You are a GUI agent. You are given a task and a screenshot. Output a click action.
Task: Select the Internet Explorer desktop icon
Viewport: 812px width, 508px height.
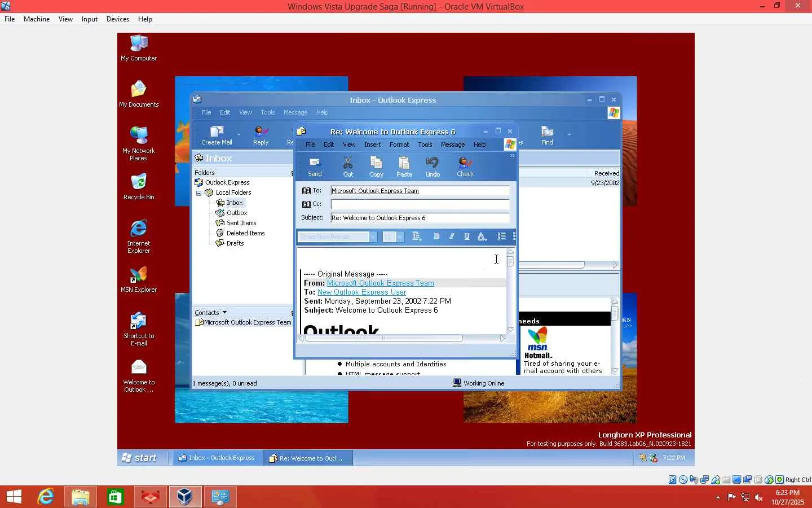pos(139,237)
